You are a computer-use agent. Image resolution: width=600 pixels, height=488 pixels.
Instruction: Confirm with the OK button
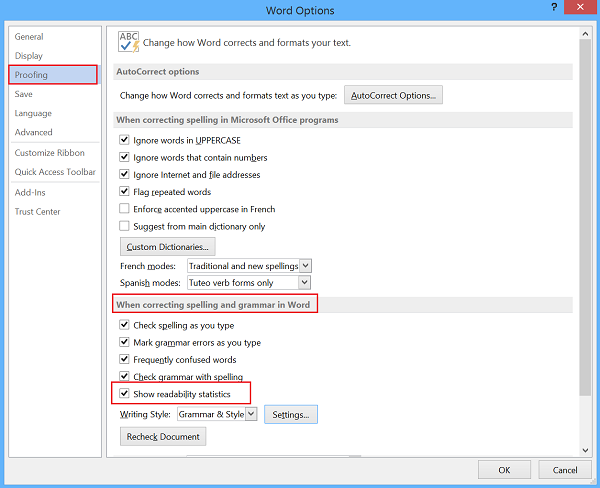pos(504,470)
